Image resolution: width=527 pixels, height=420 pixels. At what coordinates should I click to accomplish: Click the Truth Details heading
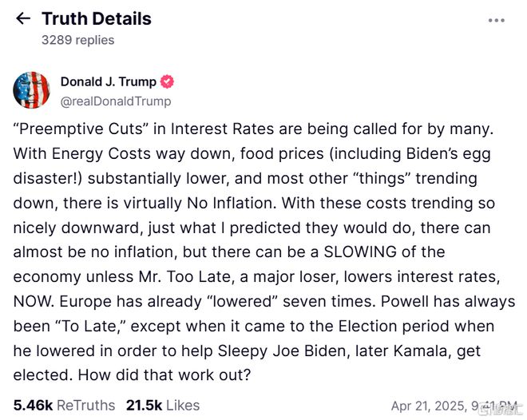coord(97,18)
